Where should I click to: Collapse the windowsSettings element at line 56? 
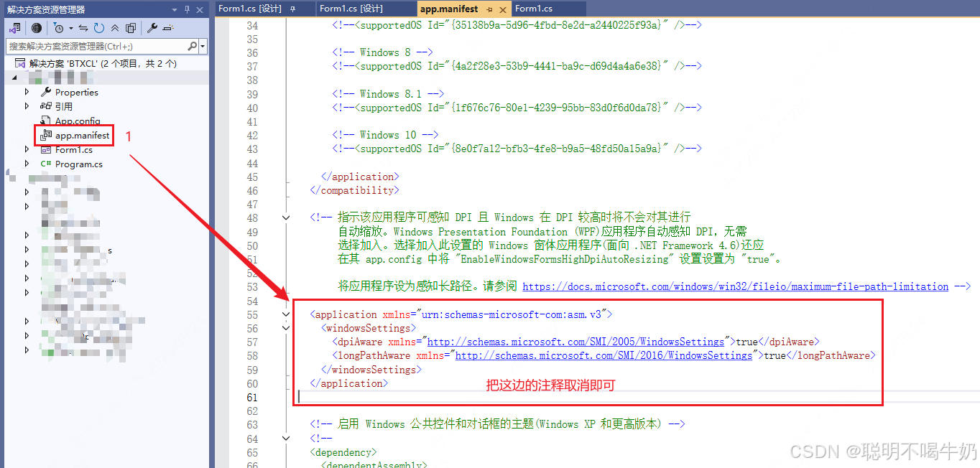(287, 328)
